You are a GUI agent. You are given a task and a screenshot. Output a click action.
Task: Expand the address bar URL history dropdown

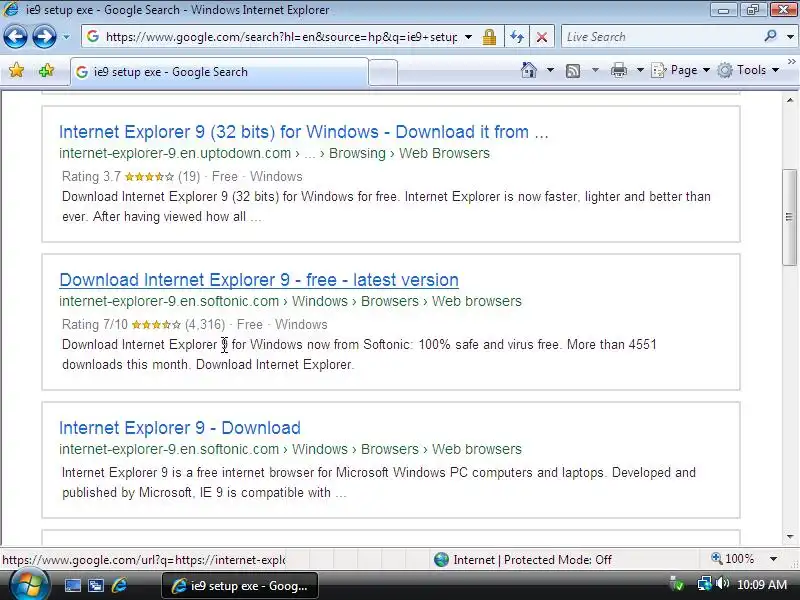(468, 37)
